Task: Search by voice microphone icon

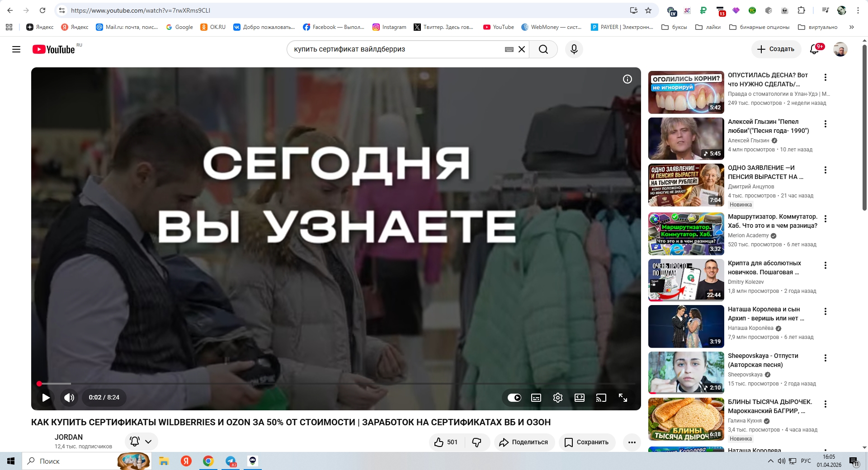Action: click(574, 49)
